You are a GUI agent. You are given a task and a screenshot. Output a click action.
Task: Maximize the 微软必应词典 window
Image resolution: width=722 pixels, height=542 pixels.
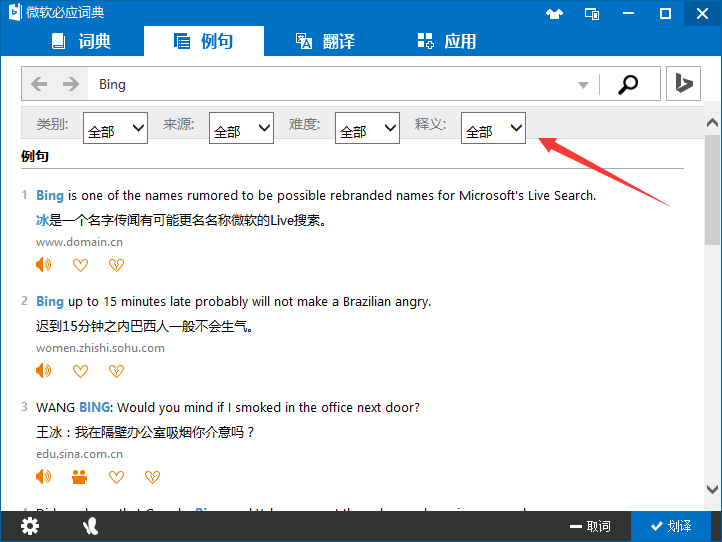tap(665, 13)
